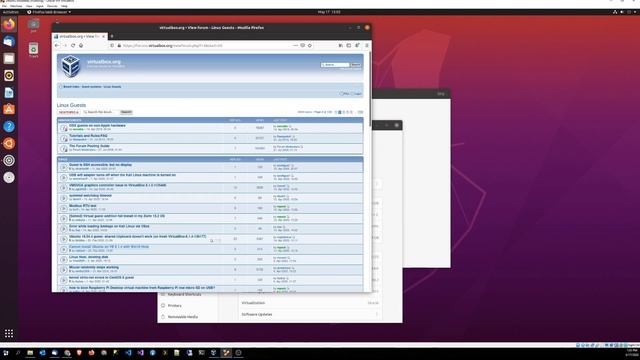Open 'OSX guests on non-Apple hardware' topic
Viewport: 640px width, 360px height.
tap(97, 125)
